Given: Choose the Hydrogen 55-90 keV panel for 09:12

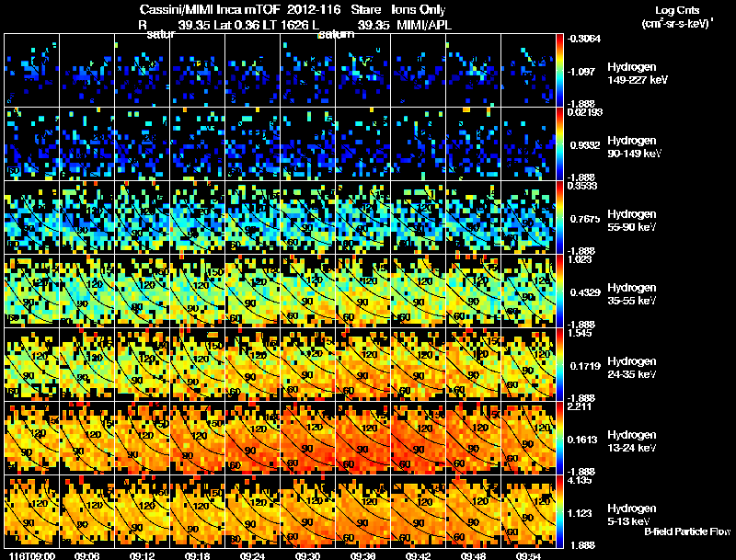Looking at the screenshot, I should 143,218.
